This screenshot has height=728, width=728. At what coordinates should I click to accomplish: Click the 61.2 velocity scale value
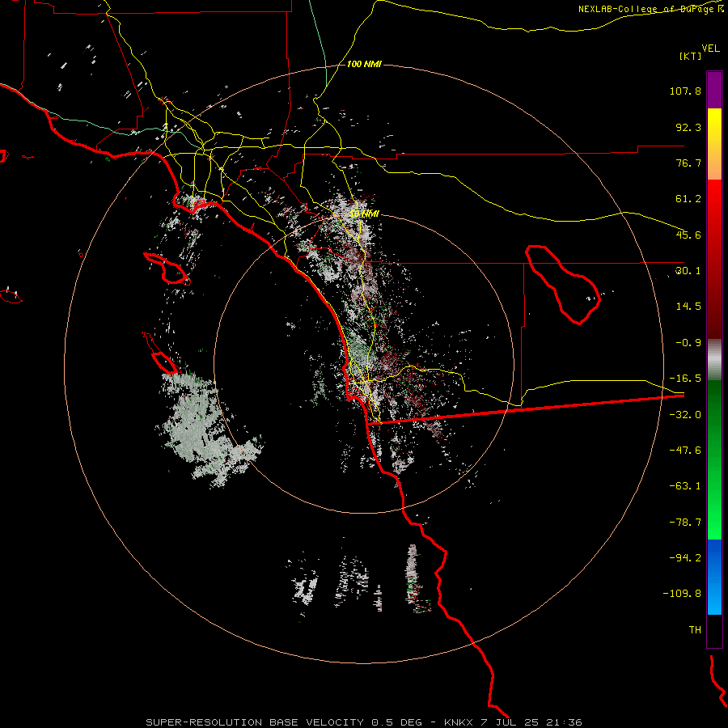(x=688, y=199)
